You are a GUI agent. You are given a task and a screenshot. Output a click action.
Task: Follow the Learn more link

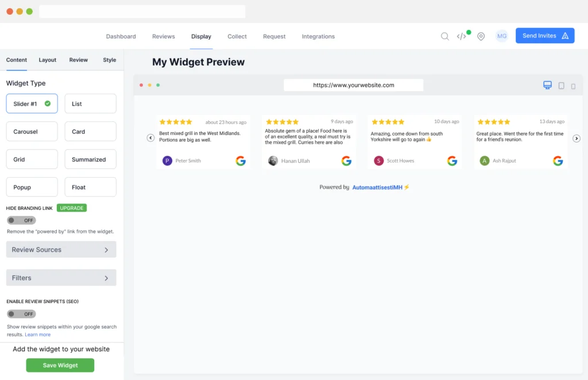tap(37, 335)
